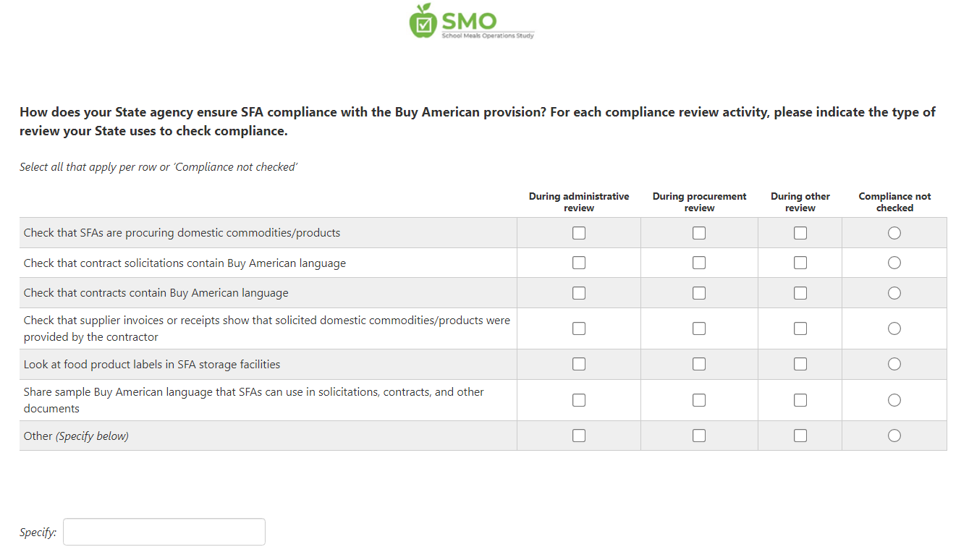
Task: Check administrative review for Other row
Action: [579, 436]
